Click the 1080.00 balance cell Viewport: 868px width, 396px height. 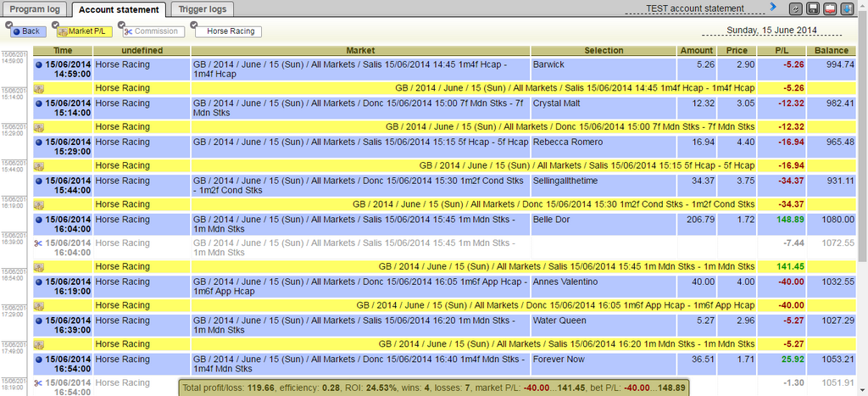[x=831, y=225]
